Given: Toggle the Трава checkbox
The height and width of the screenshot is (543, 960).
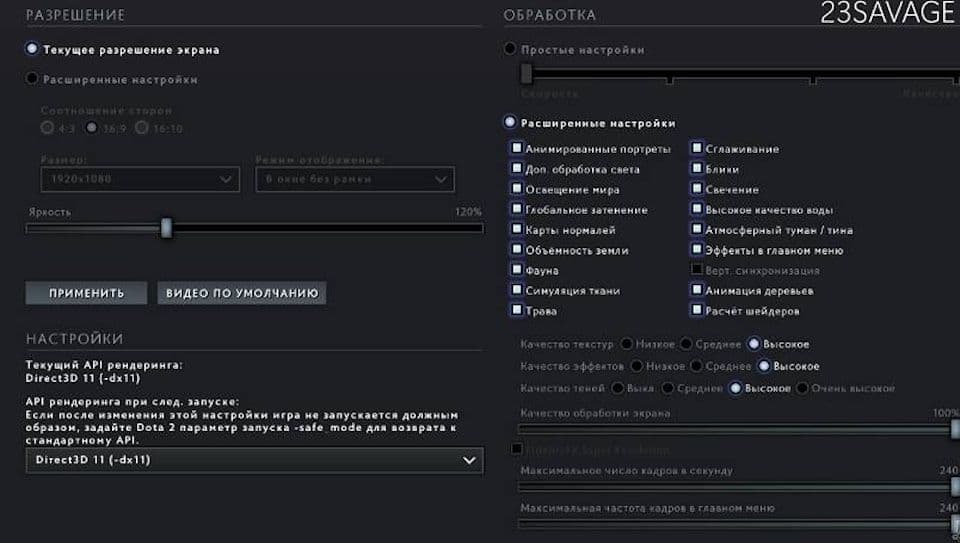Looking at the screenshot, I should point(517,310).
